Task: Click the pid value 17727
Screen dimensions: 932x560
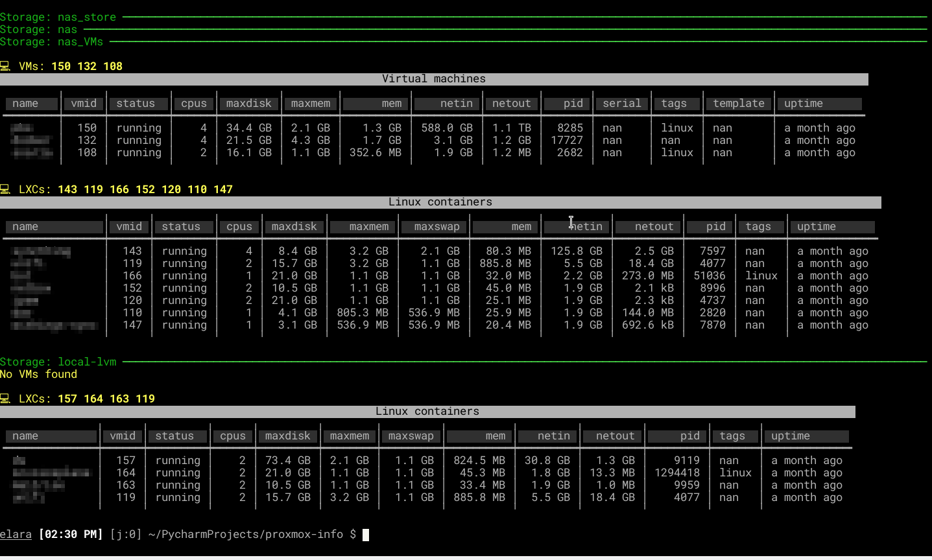Action: click(567, 140)
